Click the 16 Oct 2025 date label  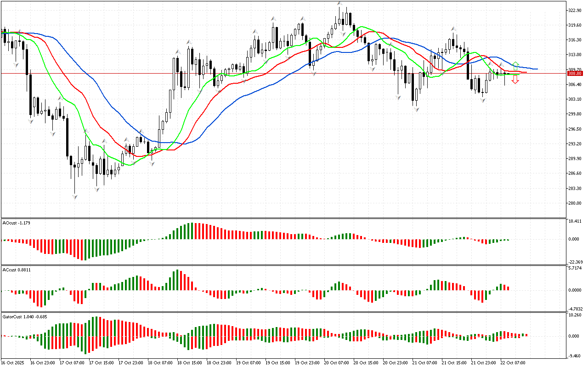[x=13, y=362]
